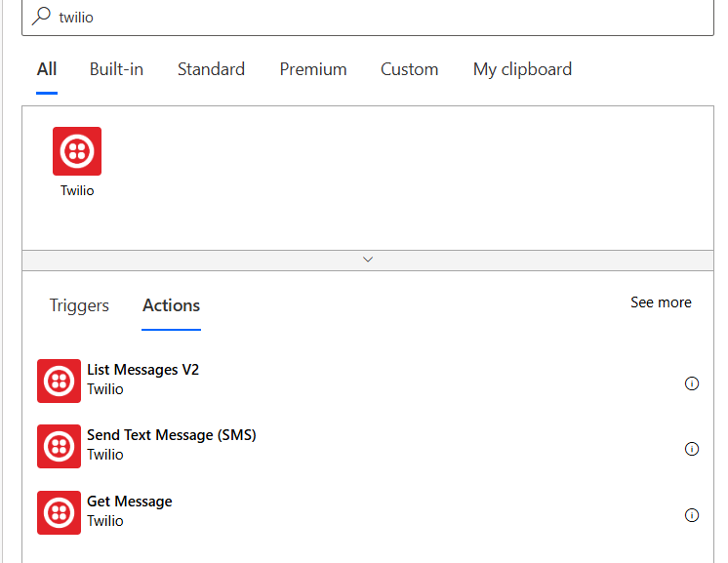Click Send Text Message Twilio logo
Image resolution: width=728 pixels, height=563 pixels.
tap(59, 447)
